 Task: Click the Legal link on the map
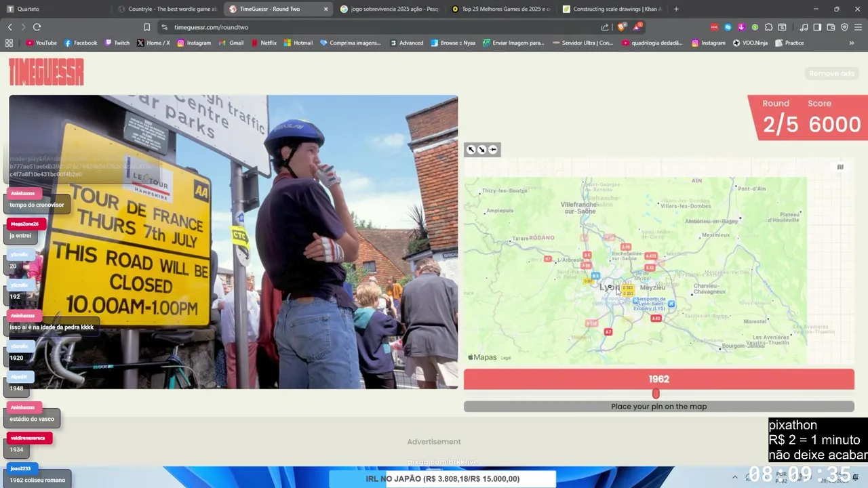click(x=506, y=358)
